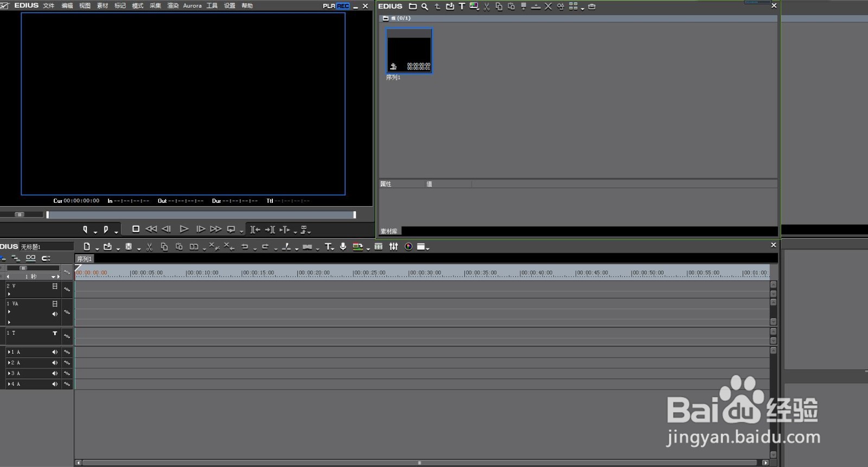The image size is (868, 467).
Task: Open the 设置 (Settings) menu
Action: pyautogui.click(x=230, y=5)
